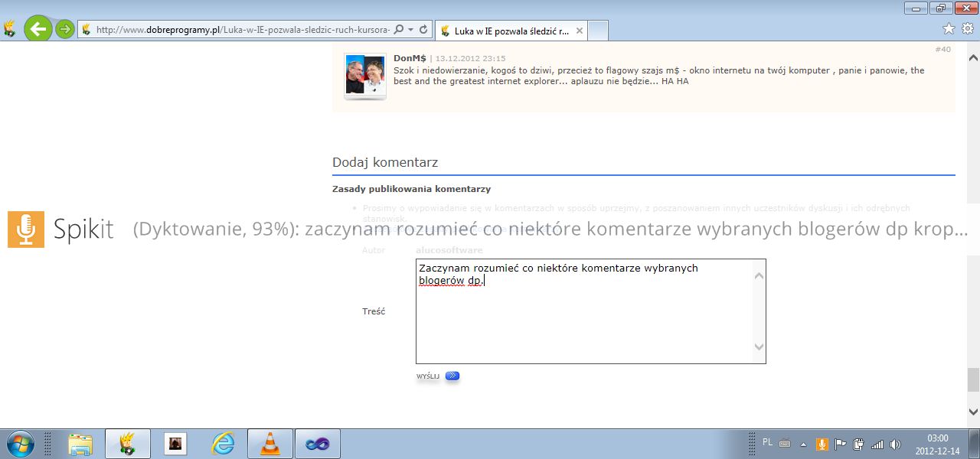Open the dark portrait app in taskbar
Image resolution: width=980 pixels, height=459 pixels.
[x=175, y=444]
